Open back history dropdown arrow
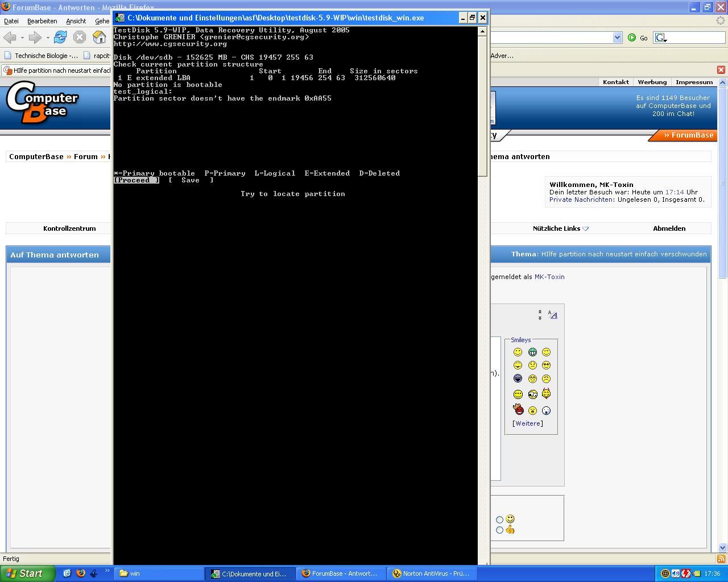 [22, 38]
